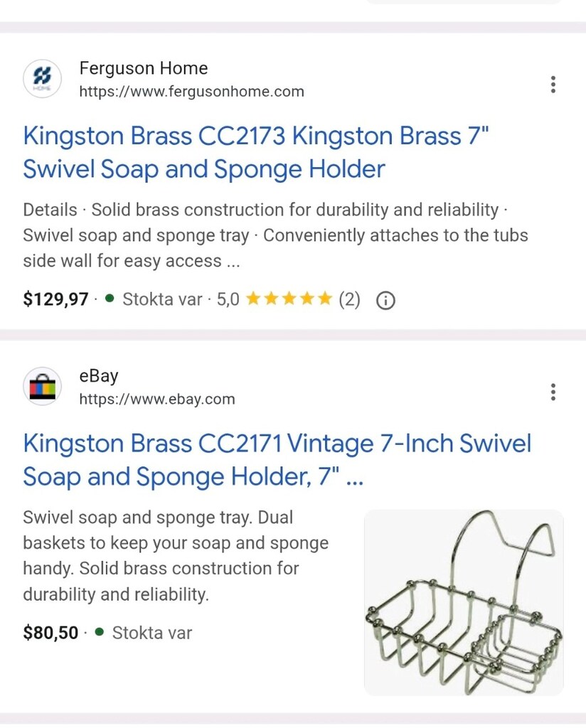Click the eBay site name

point(99,375)
